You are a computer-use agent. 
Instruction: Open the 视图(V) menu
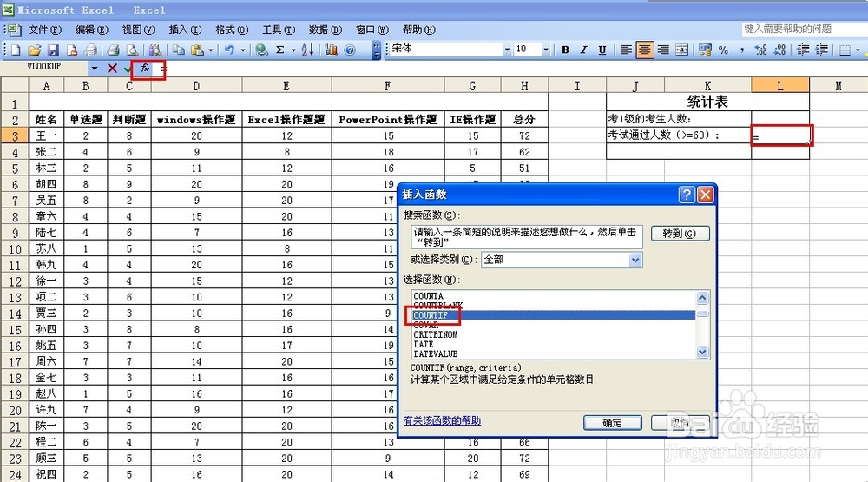coord(138,30)
